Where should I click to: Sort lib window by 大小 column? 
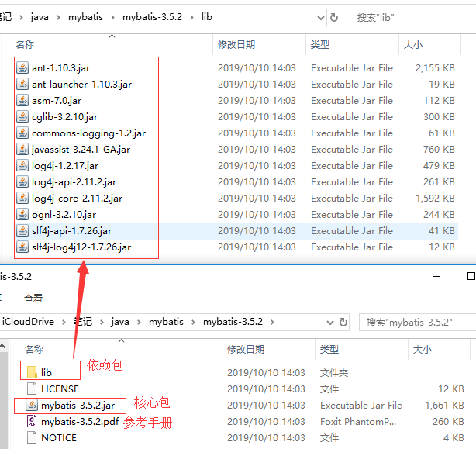413,45
